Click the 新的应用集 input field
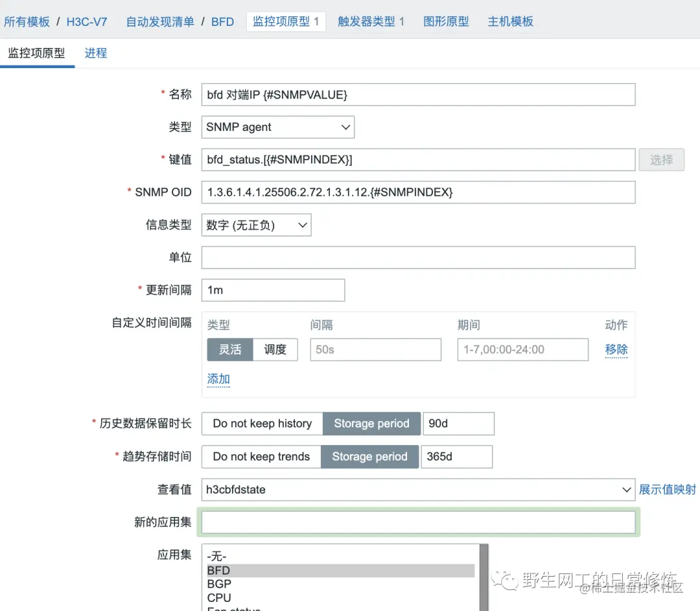This screenshot has height=611, width=700. point(418,522)
